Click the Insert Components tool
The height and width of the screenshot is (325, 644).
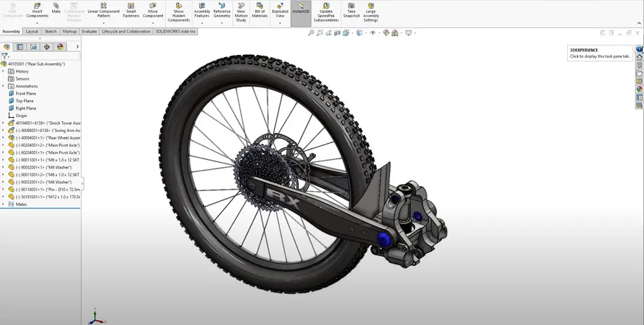click(37, 11)
